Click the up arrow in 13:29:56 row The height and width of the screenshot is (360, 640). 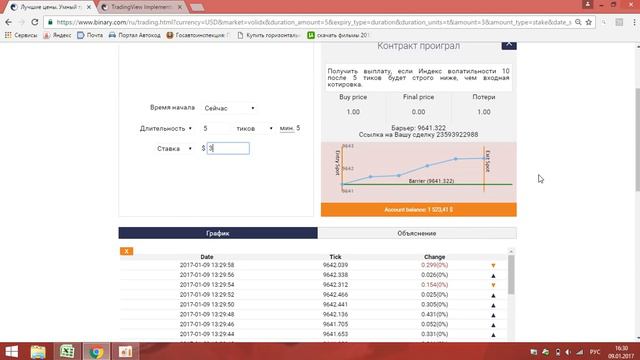[493, 275]
